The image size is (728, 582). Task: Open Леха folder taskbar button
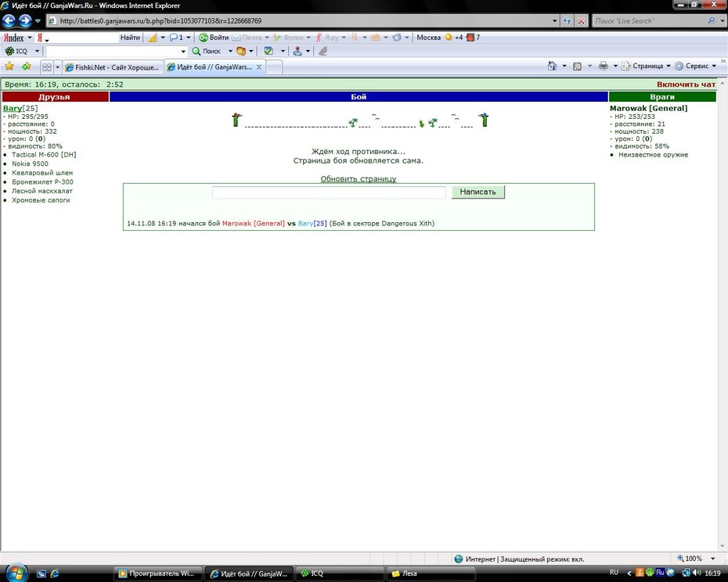click(x=432, y=573)
